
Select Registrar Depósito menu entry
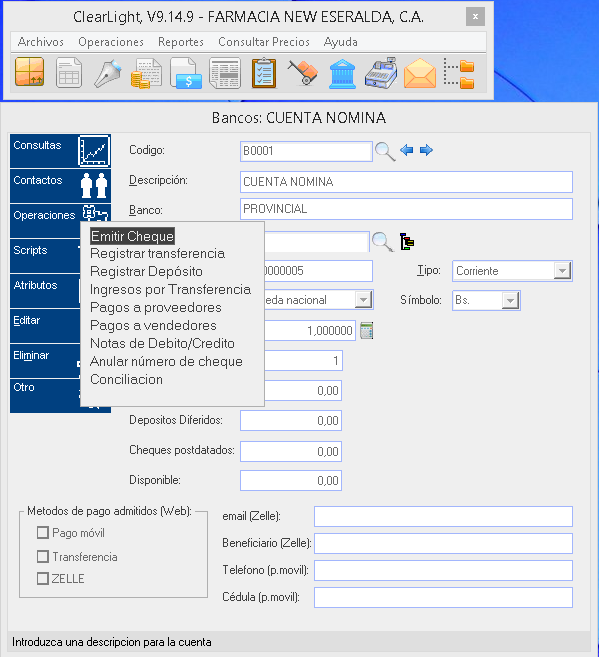click(146, 272)
